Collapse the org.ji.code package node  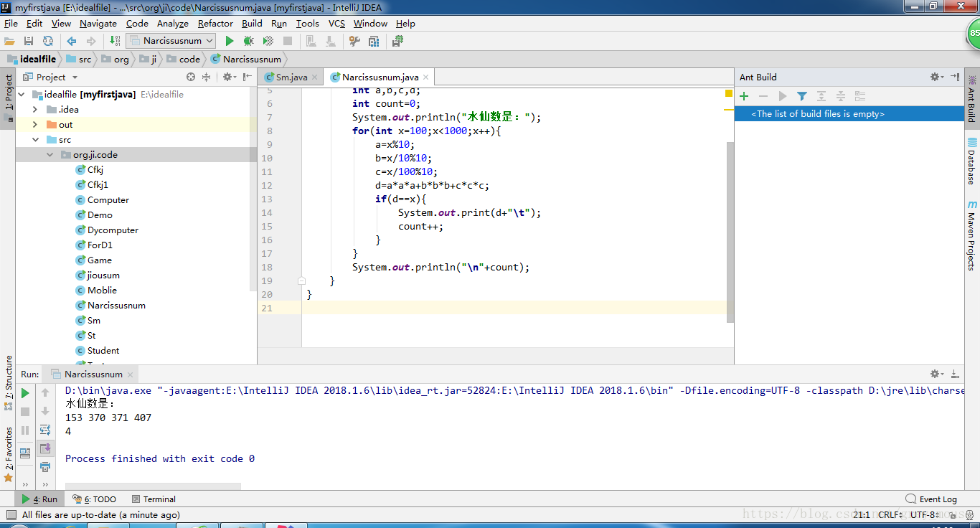[50, 155]
